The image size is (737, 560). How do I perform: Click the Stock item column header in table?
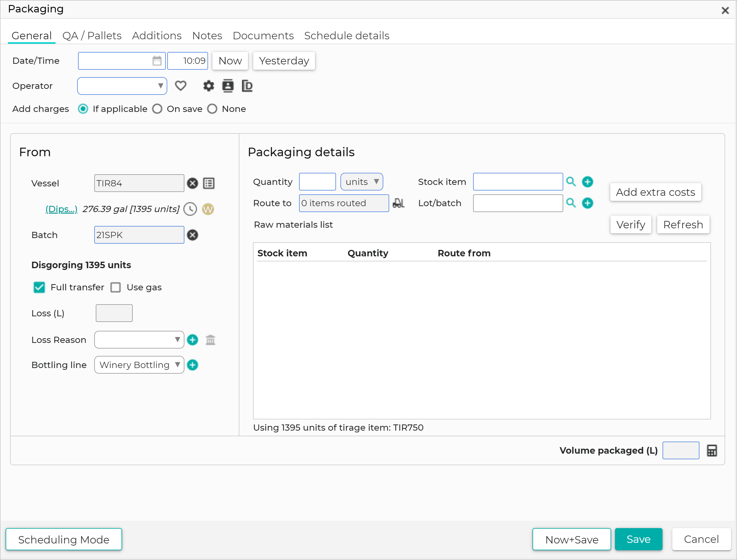point(282,253)
